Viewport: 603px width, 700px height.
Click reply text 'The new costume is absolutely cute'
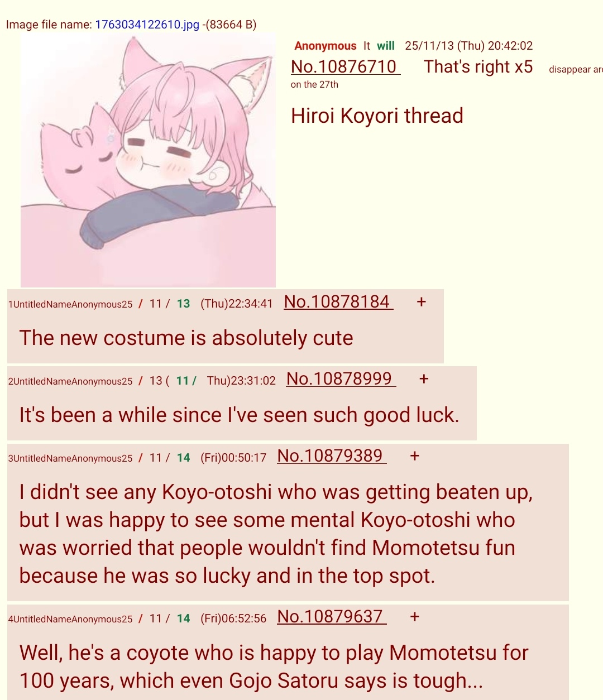tap(186, 338)
